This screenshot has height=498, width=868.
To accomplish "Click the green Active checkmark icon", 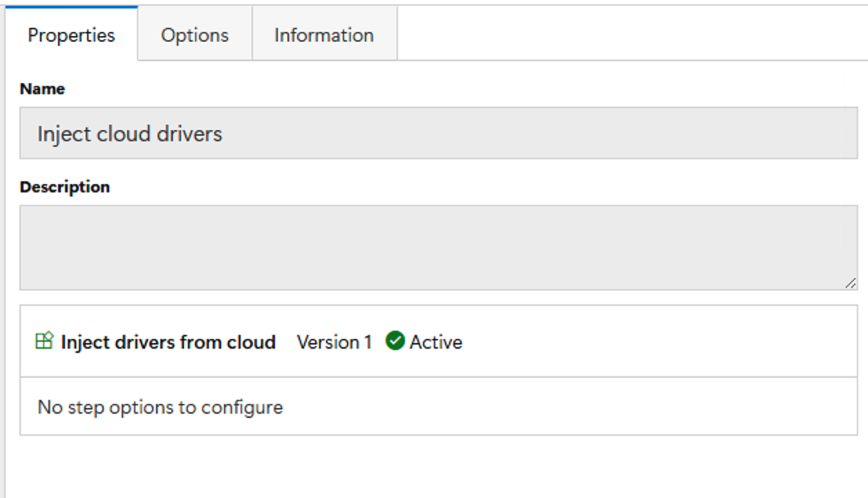I will tap(395, 341).
